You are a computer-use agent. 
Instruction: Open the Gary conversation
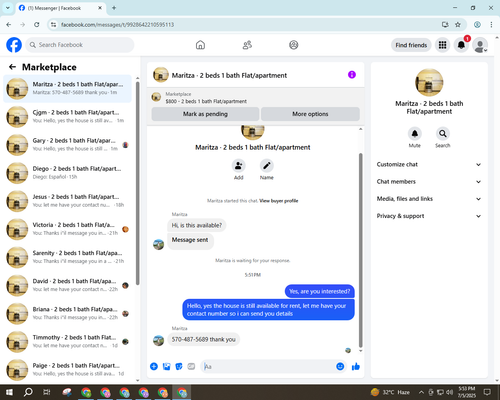pyautogui.click(x=67, y=145)
